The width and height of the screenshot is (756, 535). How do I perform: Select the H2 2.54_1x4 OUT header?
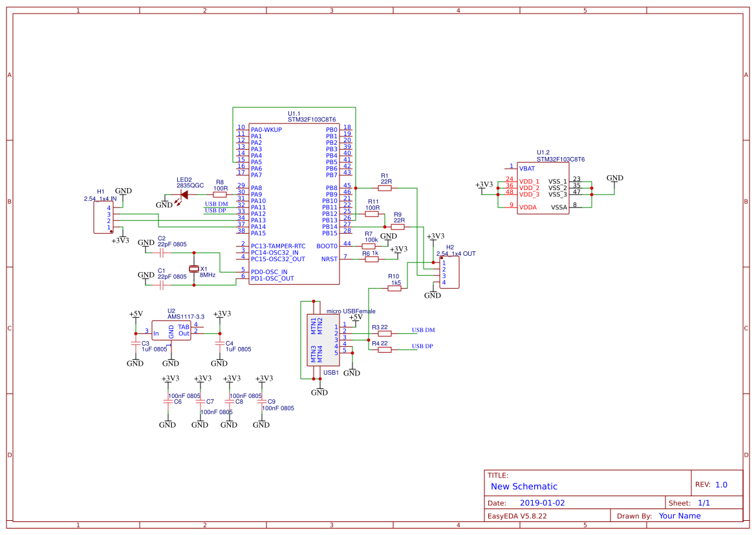[x=449, y=273]
